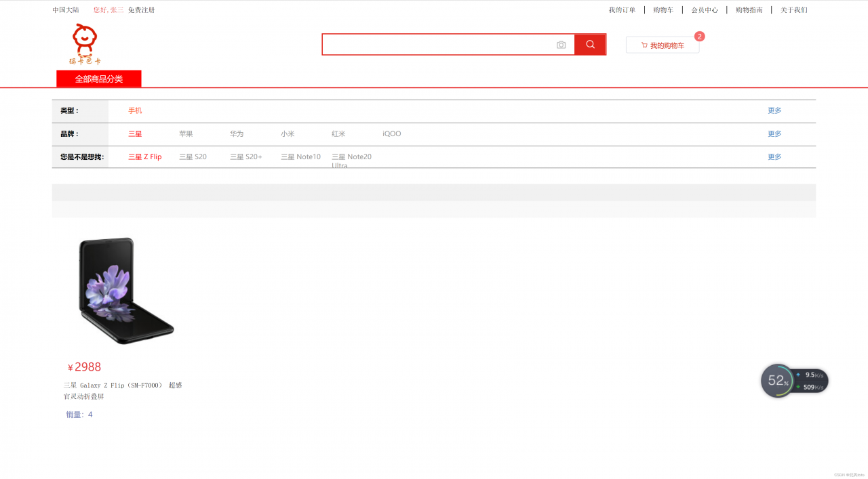Click the red magnifier search button

[x=590, y=44]
